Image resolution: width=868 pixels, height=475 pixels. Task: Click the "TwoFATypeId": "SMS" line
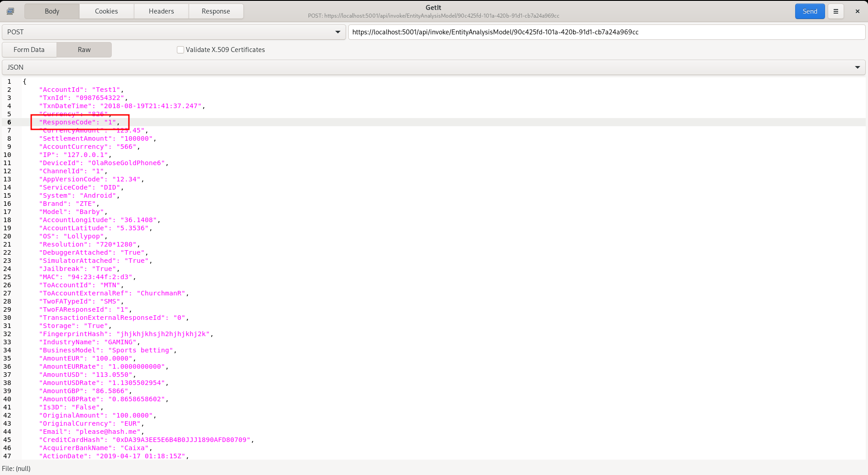click(x=81, y=301)
